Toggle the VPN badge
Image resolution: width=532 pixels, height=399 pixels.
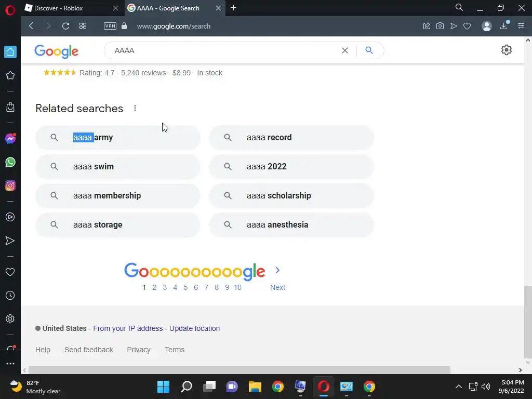coord(110,26)
